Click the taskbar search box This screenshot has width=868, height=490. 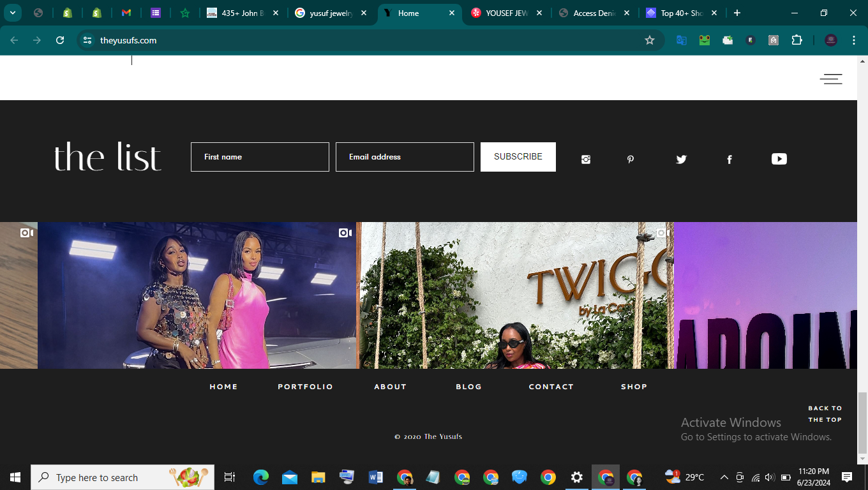click(x=123, y=477)
